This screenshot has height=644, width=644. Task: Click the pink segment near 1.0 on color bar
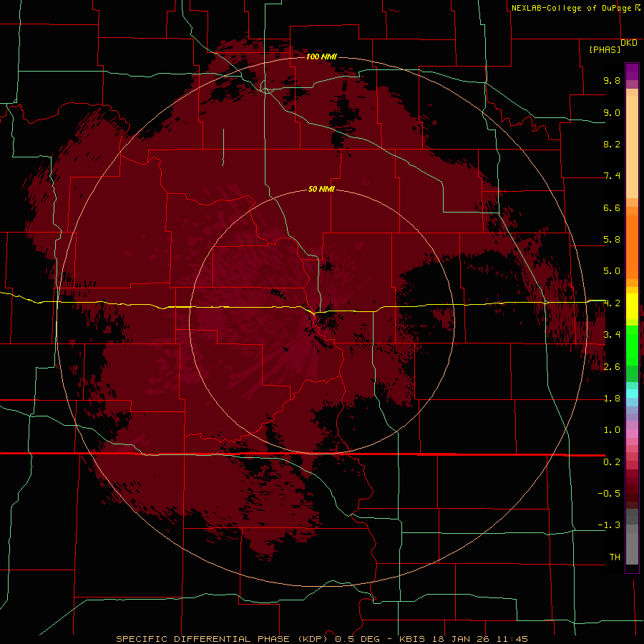coord(632,434)
